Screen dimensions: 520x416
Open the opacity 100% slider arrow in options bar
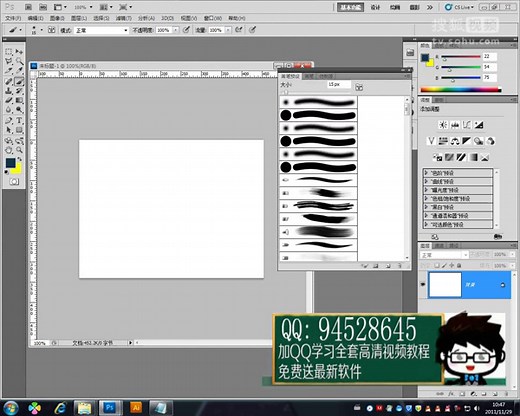coord(176,30)
